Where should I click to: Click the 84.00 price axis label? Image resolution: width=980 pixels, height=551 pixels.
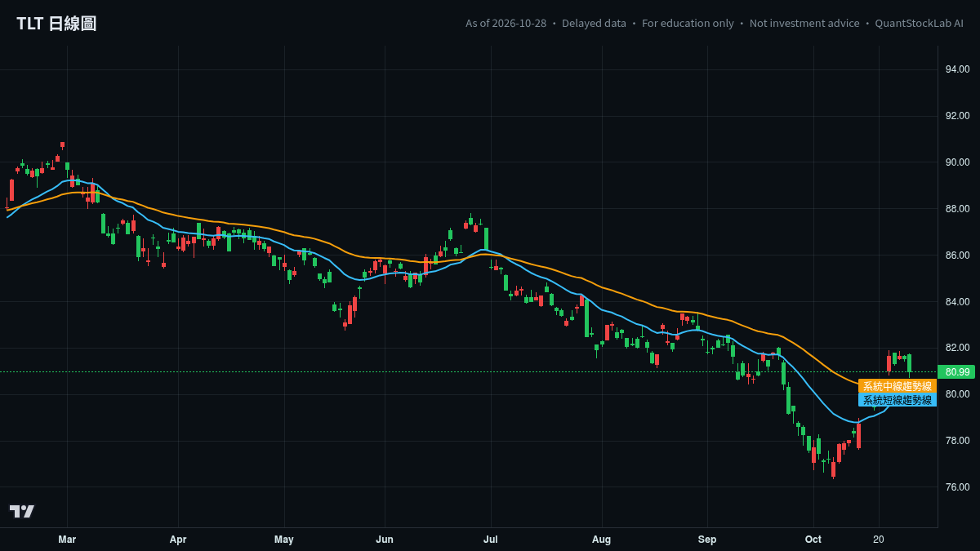pos(957,302)
